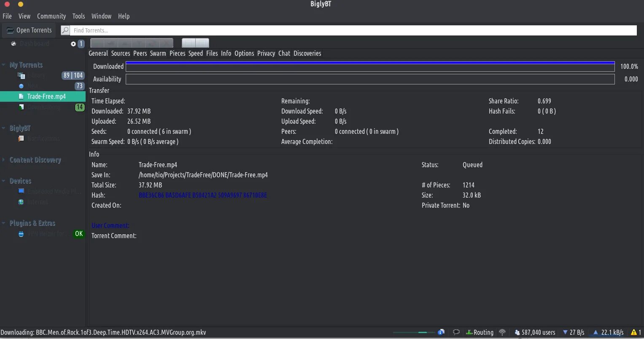
Task: Click the Availability bar
Action: [370, 79]
